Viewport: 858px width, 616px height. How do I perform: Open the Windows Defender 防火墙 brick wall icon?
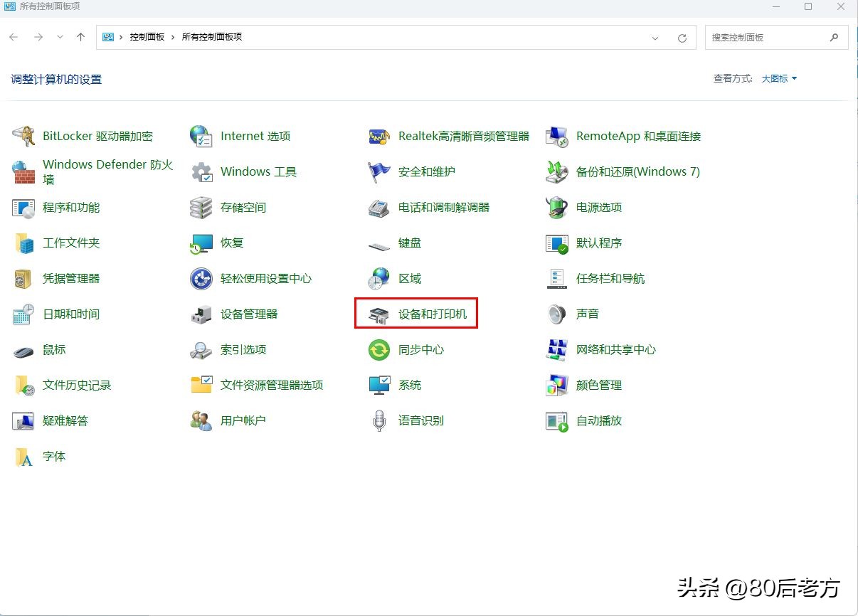(23, 171)
